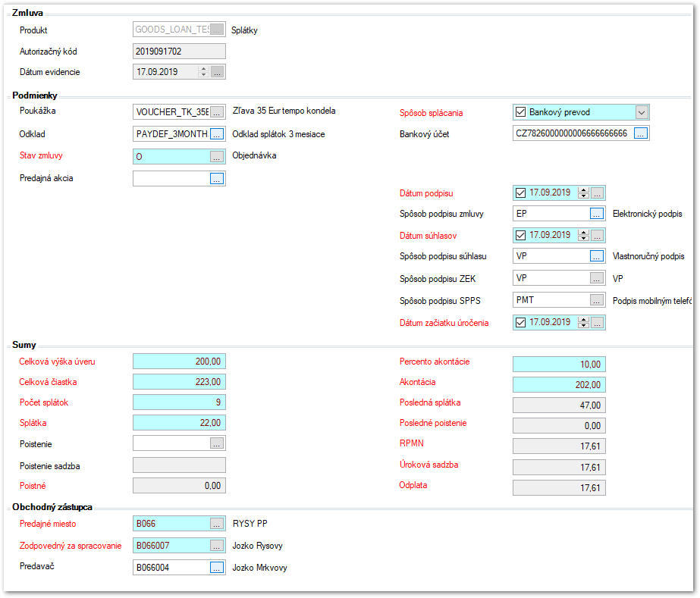Toggle checkbox in Spôsob splácania combo
This screenshot has width=700, height=598.
tap(520, 112)
